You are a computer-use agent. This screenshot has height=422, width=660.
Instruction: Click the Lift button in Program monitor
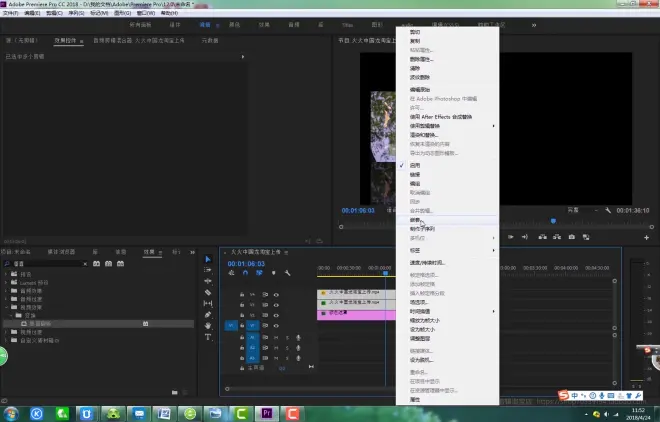tap(543, 237)
